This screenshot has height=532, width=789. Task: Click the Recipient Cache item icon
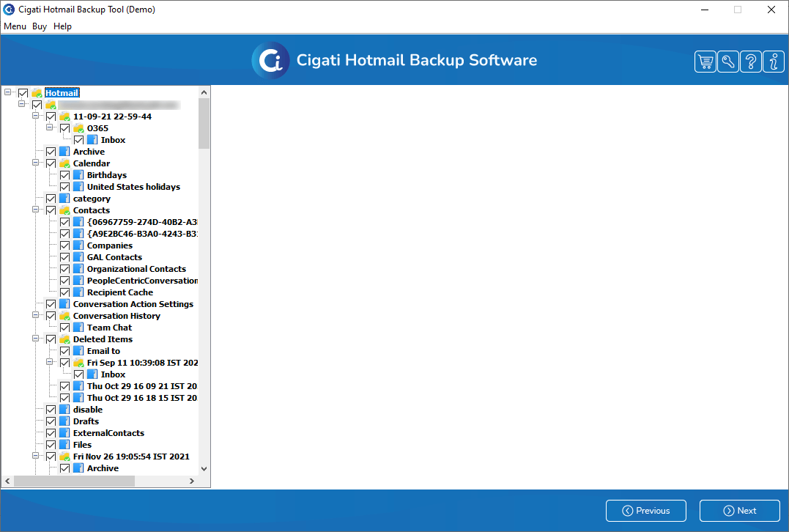tap(78, 292)
